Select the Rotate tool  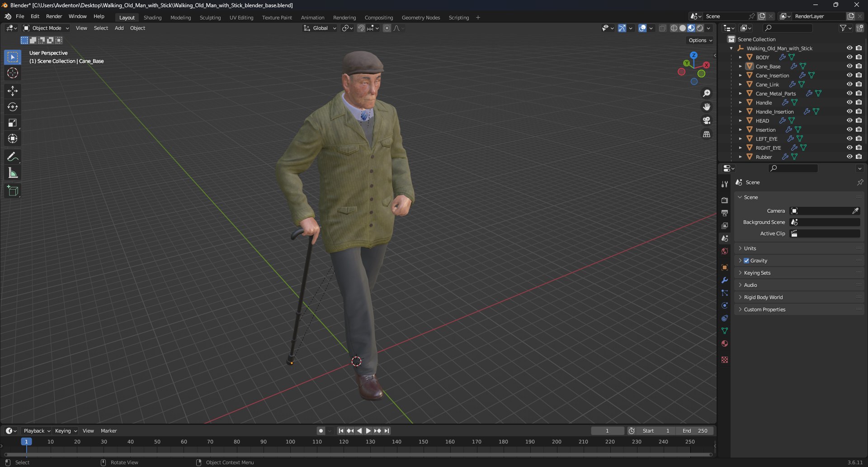click(13, 107)
